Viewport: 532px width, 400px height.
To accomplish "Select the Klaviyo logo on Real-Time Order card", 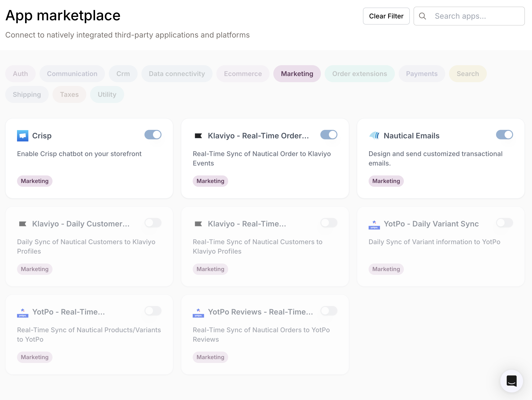I will 198,136.
